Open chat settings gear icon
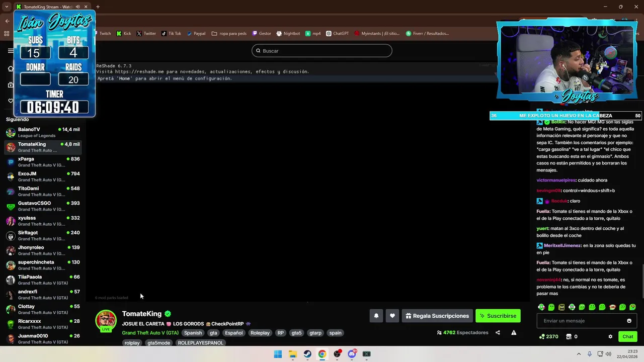 pos(610,337)
